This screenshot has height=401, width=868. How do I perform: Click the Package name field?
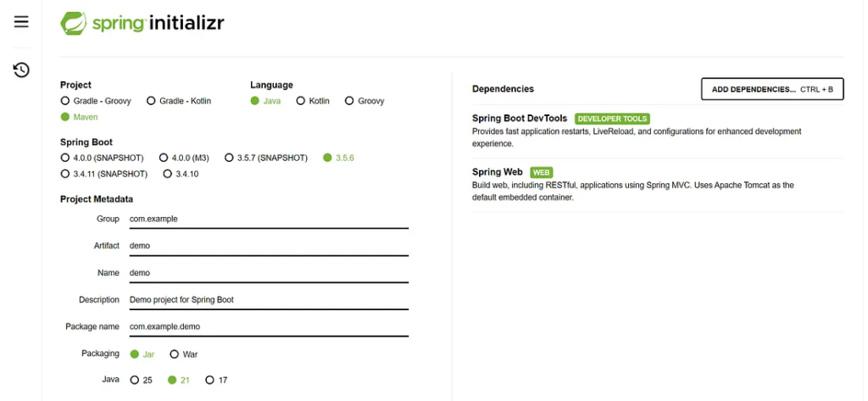tap(268, 326)
